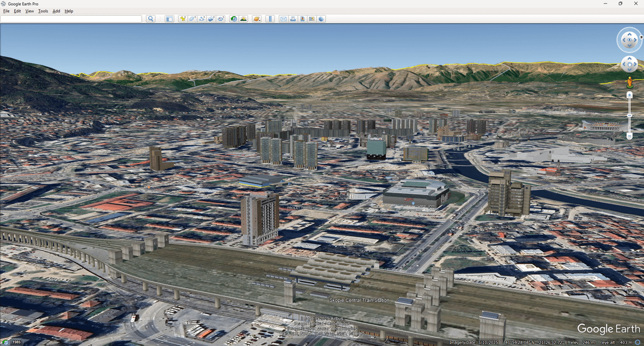The width and height of the screenshot is (644, 346).
Task: Open the View menu dropdown
Action: coord(29,11)
